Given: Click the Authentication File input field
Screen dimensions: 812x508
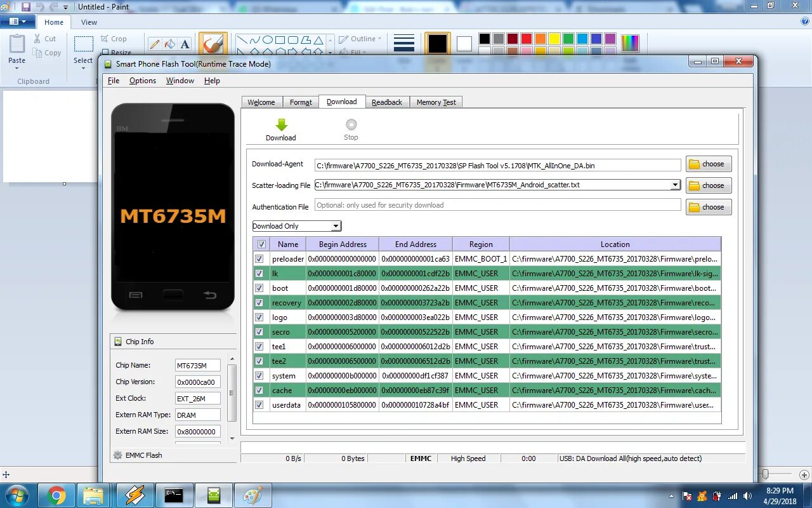Looking at the screenshot, I should point(498,205).
